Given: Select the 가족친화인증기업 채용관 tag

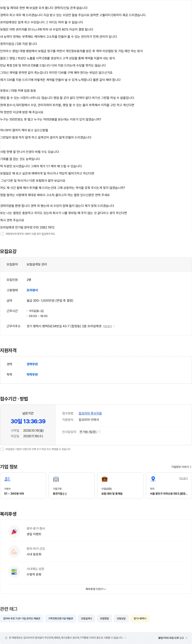Looking at the screenshot, I should click(x=60, y=618).
